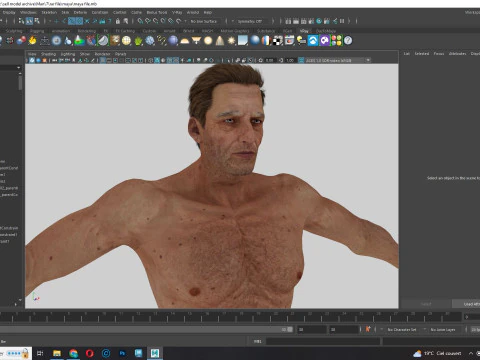Open the outliner panel top dropdown
This screenshot has height=360, width=480.
pos(11,68)
